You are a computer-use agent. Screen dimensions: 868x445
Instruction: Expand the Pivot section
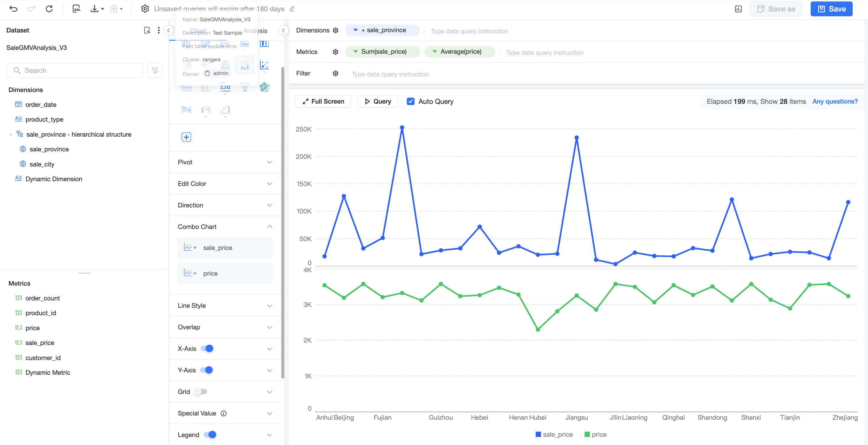point(225,162)
